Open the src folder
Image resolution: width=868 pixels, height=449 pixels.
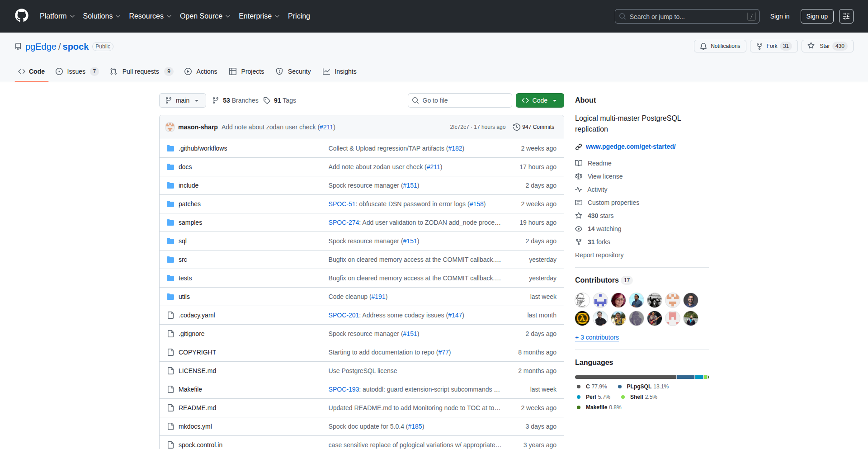[x=183, y=260]
